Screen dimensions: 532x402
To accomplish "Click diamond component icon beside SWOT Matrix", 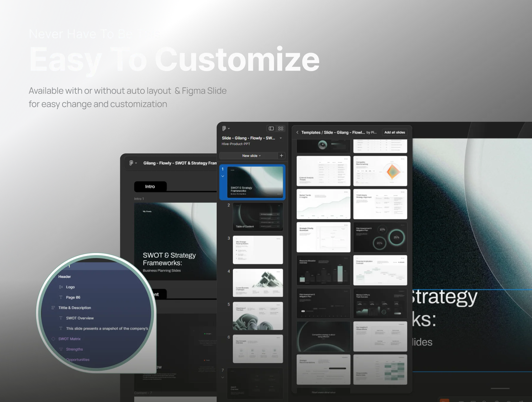I will [x=53, y=339].
